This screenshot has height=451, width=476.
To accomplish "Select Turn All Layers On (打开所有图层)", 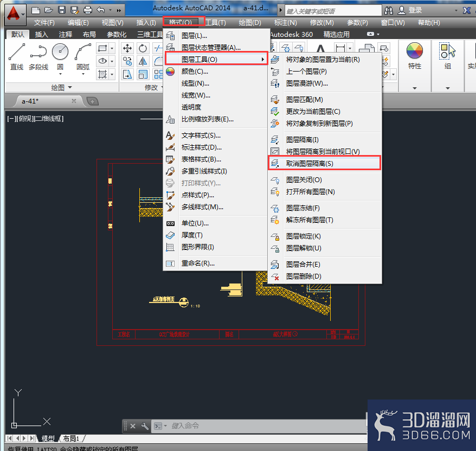I will (324, 192).
